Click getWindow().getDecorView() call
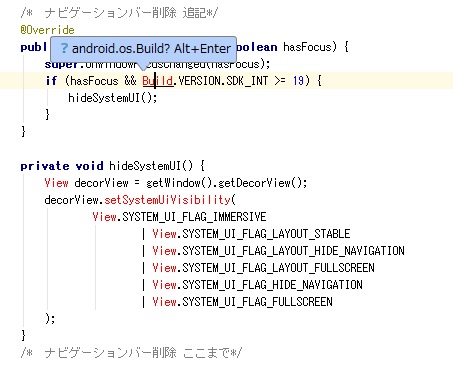 pyautogui.click(x=225, y=183)
